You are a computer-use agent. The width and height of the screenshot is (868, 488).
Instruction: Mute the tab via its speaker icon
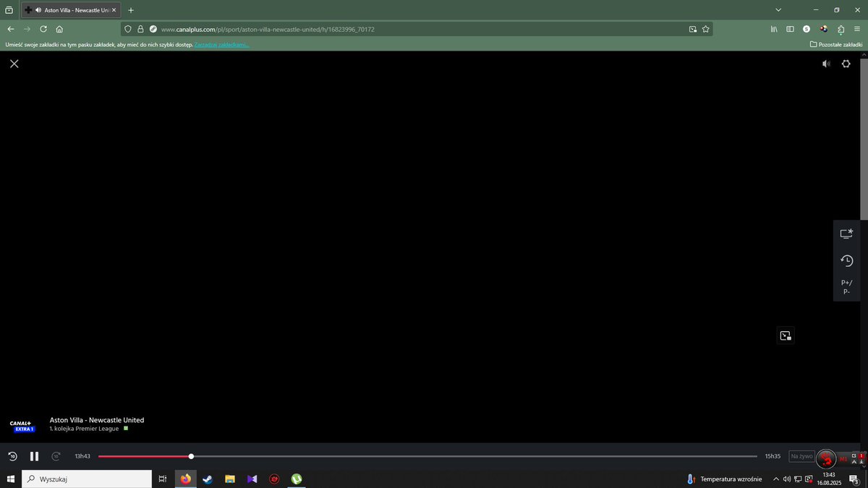pyautogui.click(x=38, y=10)
